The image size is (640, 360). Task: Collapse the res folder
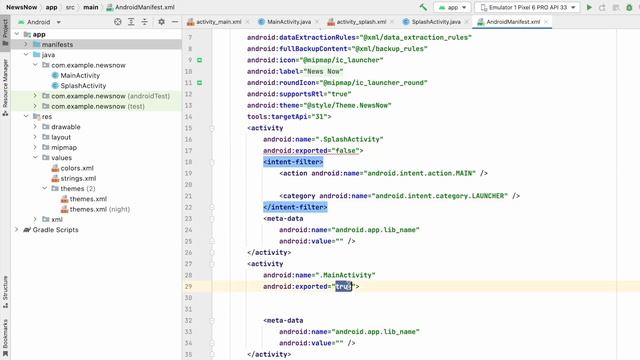26,116
